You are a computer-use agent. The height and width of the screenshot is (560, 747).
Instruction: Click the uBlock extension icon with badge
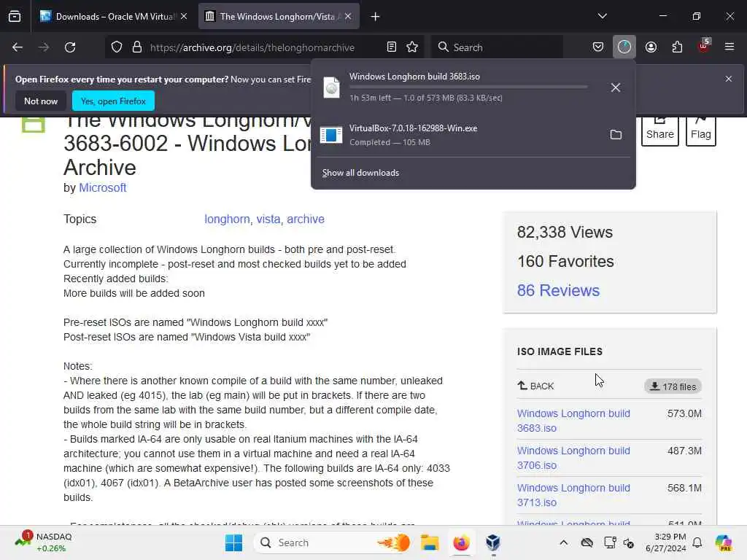tap(704, 46)
